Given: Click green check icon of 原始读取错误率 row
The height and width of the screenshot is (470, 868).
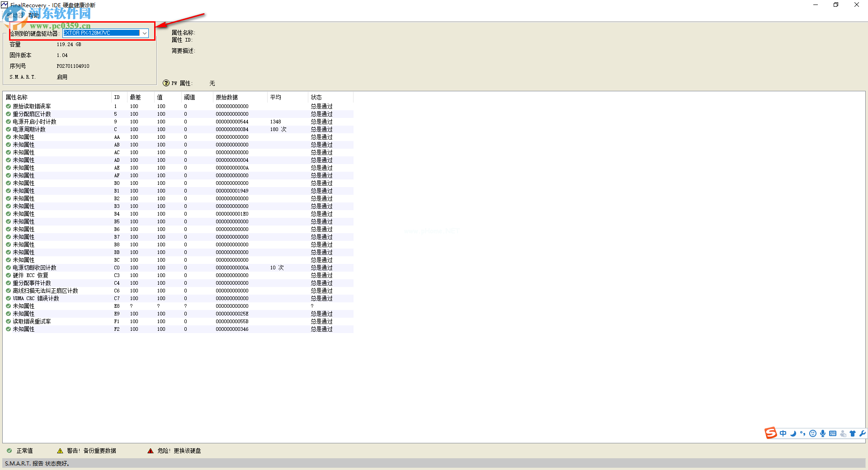Looking at the screenshot, I should 8,107.
